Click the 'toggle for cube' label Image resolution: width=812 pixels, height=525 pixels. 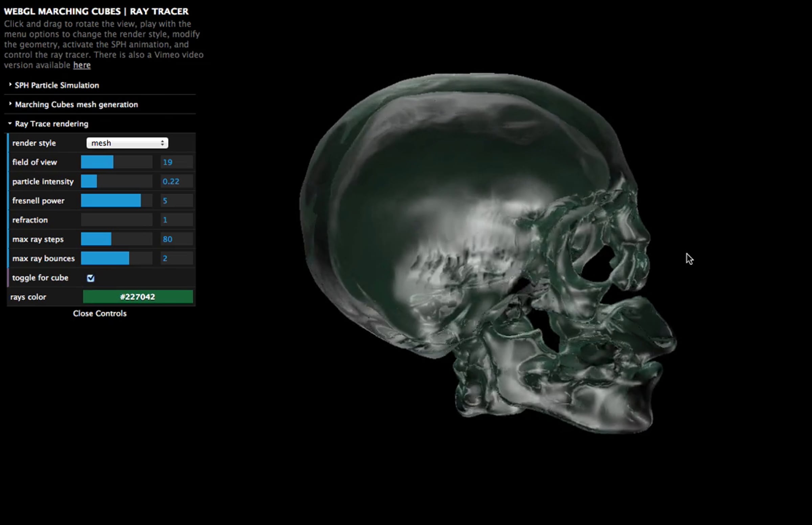tap(40, 278)
